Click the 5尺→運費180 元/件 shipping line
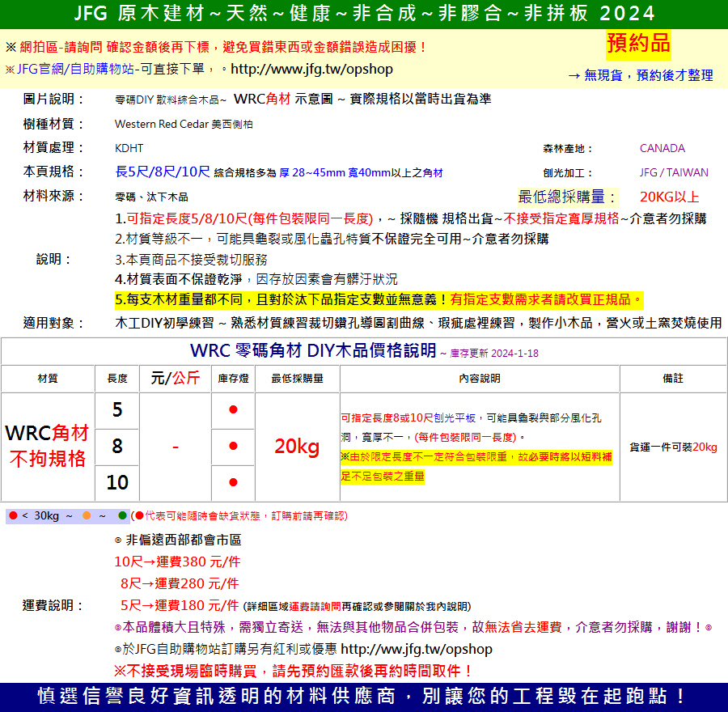Image resolution: width=728 pixels, height=712 pixels. pos(180,606)
